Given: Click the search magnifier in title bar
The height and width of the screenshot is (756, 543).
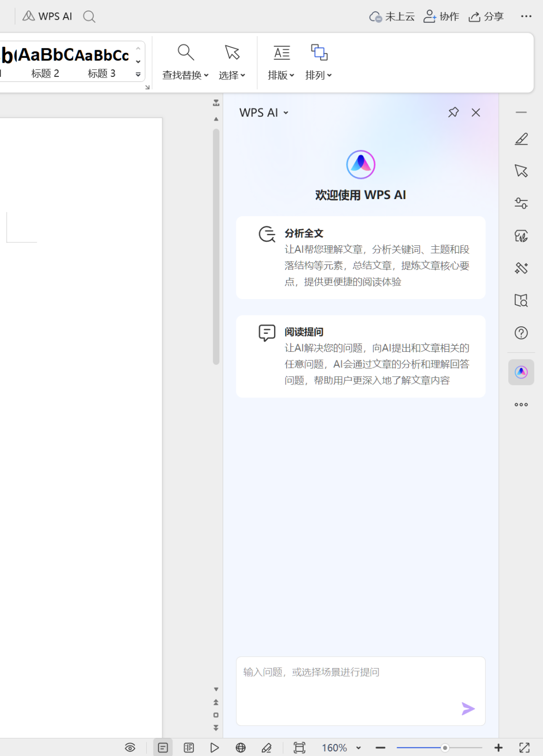Looking at the screenshot, I should pos(89,17).
